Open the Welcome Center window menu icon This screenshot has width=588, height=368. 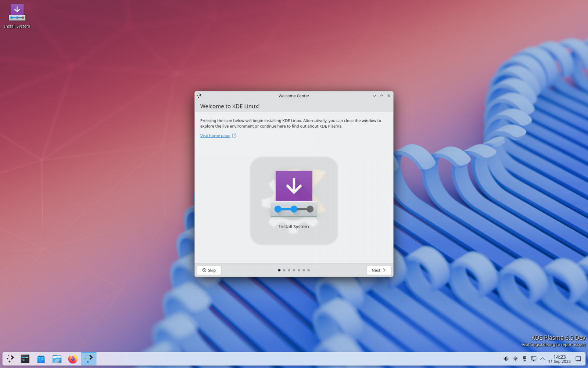(199, 96)
